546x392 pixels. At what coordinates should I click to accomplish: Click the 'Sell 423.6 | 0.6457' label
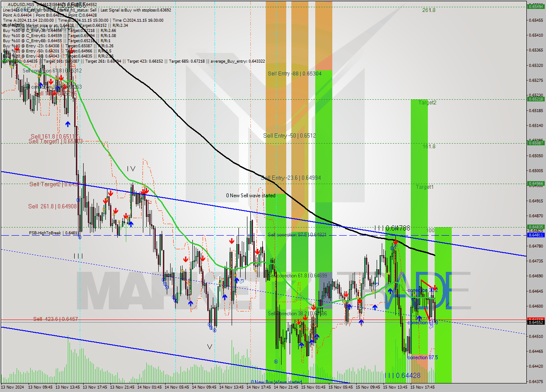55,319
